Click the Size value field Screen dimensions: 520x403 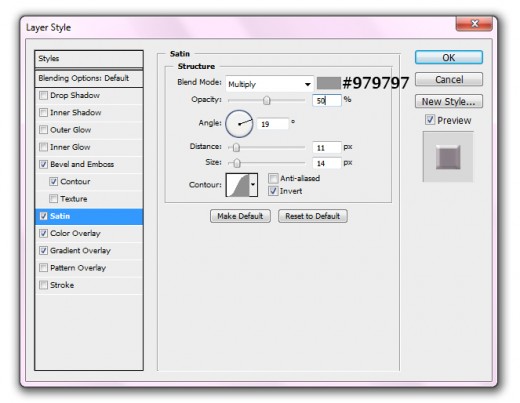coord(327,163)
